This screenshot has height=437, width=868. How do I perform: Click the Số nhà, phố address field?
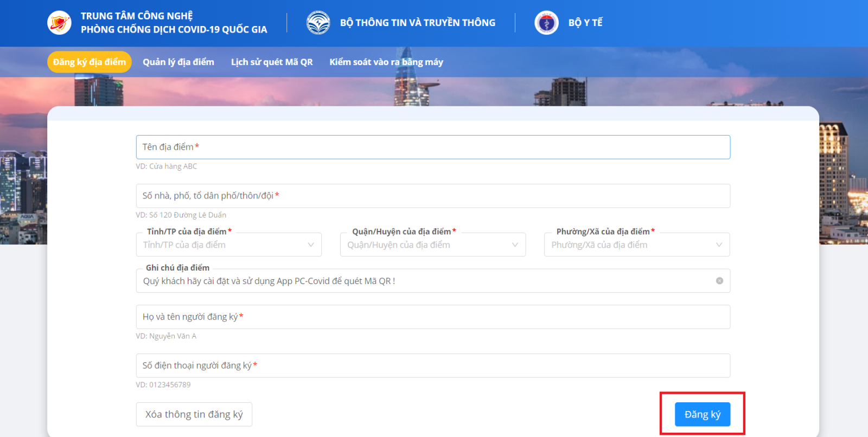tap(433, 196)
